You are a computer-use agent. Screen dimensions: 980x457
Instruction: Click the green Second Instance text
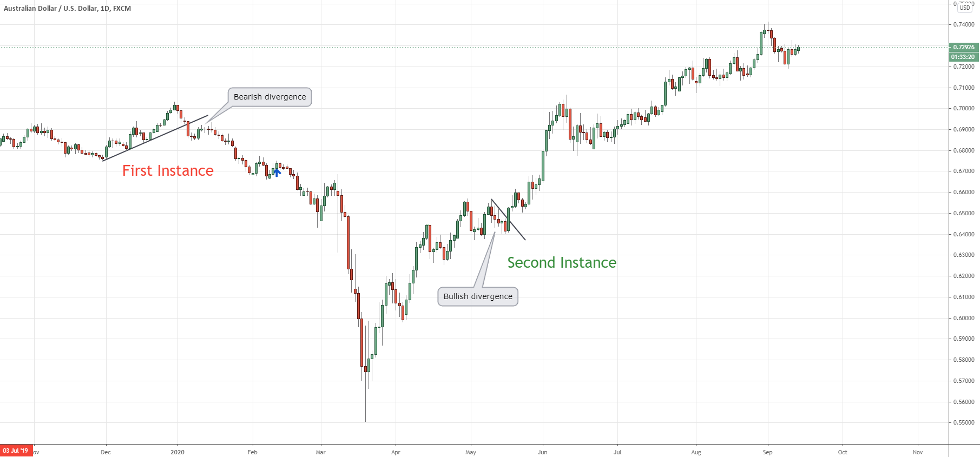pyautogui.click(x=562, y=263)
